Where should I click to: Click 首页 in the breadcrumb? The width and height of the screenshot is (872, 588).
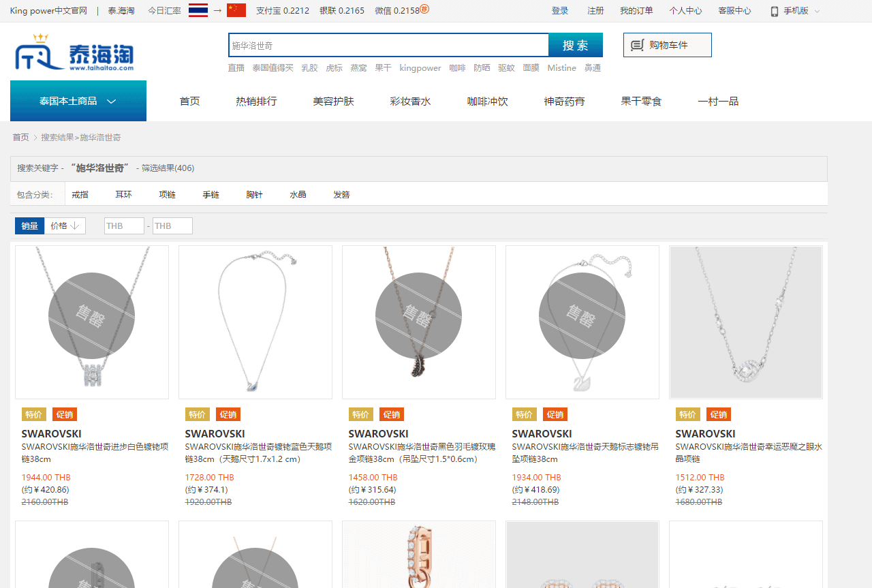[21, 138]
